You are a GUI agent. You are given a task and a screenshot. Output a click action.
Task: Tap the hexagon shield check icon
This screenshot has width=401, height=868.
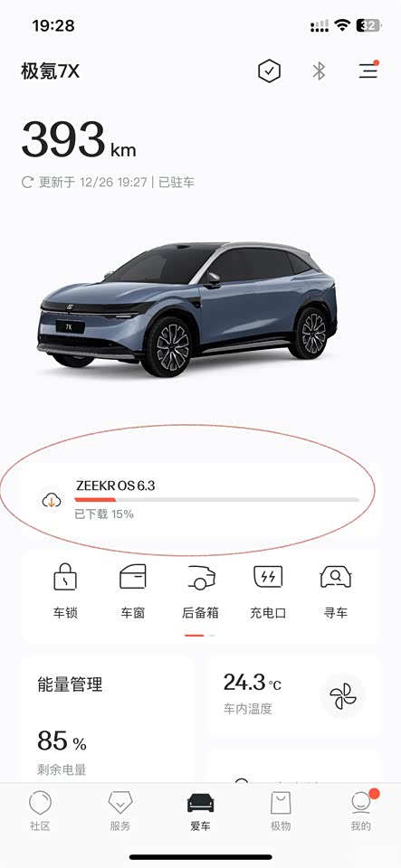point(269,71)
